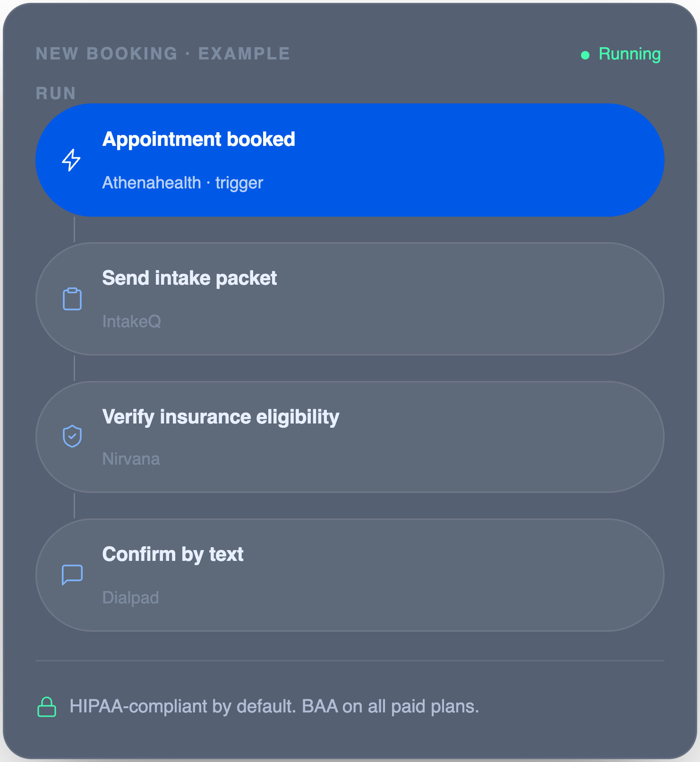Click the Athenahealth trigger subtitle
Viewport: 700px width, 762px height.
point(182,183)
